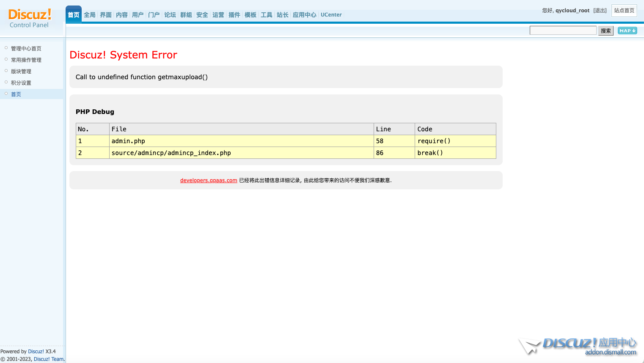Click the 退出 logout link

(600, 11)
